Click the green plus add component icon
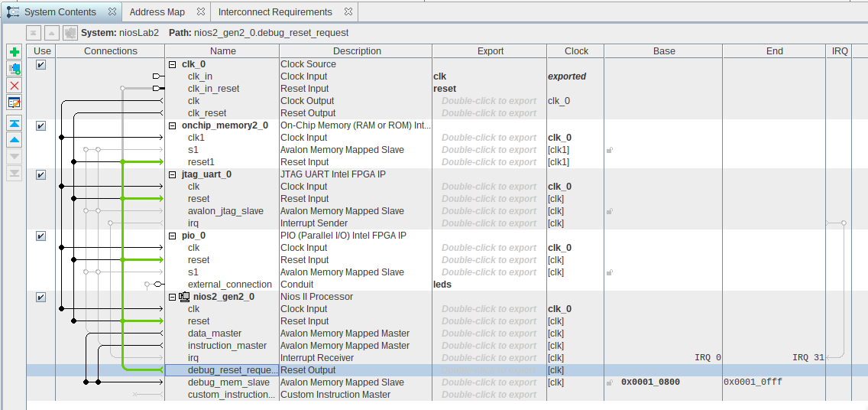The height and width of the screenshot is (410, 868). [x=15, y=52]
